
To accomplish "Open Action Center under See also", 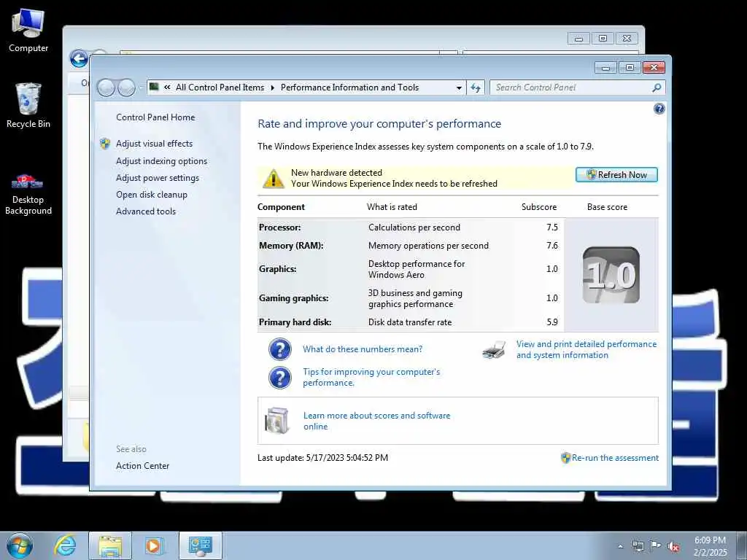I will [x=142, y=466].
